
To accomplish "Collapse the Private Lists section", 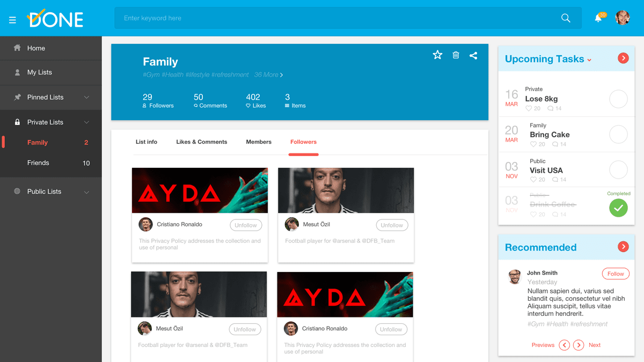I will [86, 122].
